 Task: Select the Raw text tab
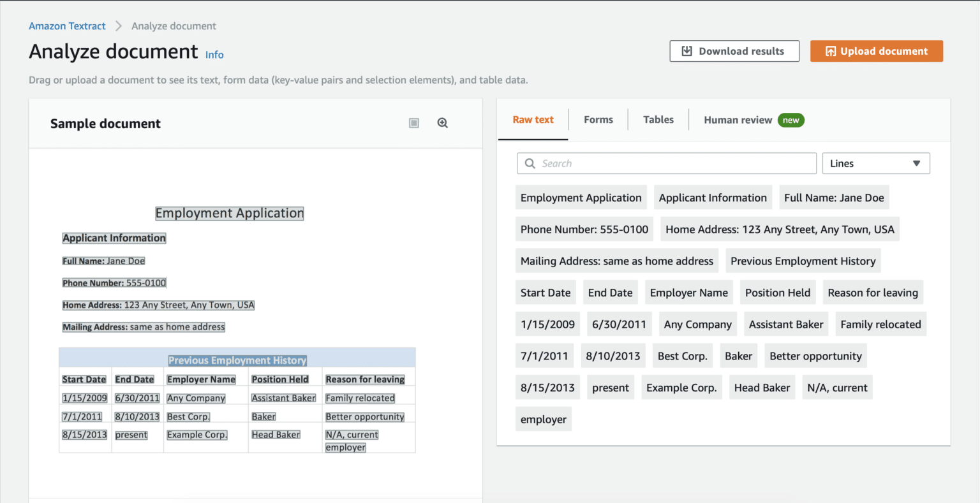pos(533,119)
